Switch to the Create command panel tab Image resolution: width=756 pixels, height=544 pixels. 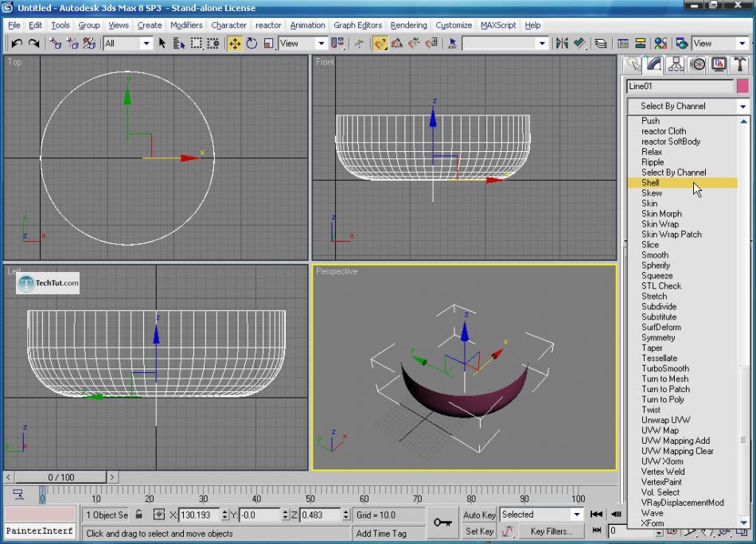pos(633,64)
